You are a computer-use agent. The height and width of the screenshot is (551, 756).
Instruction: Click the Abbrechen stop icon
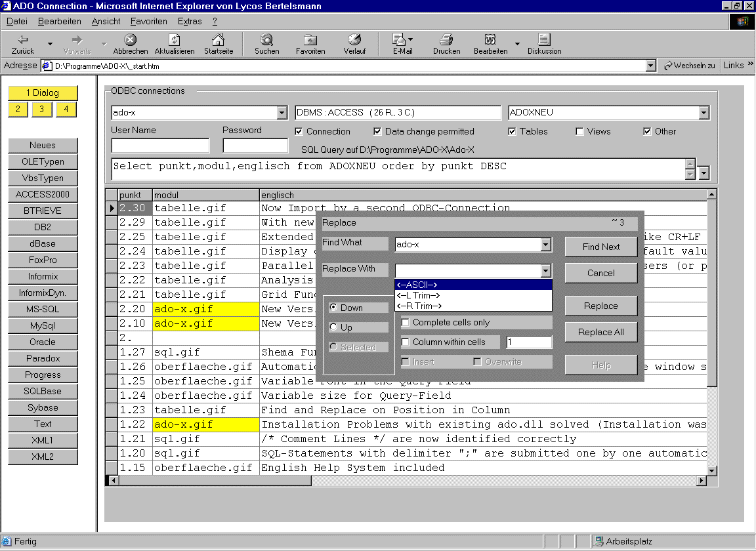[130, 39]
